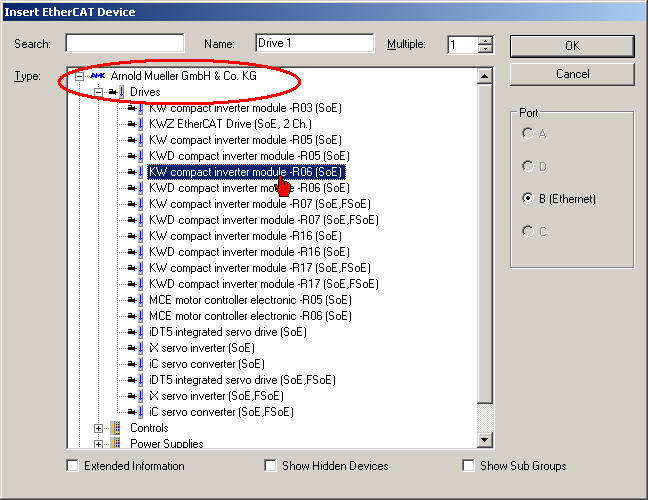Click the iX servo inverter (SoE) icon

tap(135, 348)
